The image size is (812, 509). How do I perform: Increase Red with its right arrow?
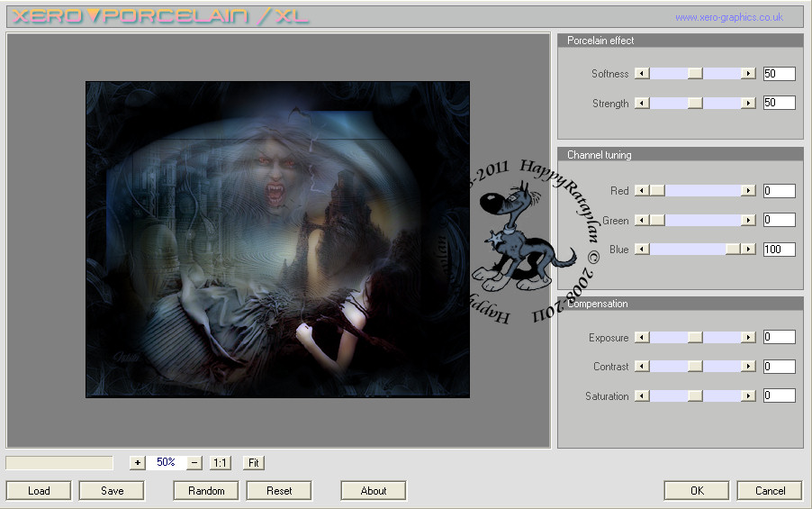[748, 191]
